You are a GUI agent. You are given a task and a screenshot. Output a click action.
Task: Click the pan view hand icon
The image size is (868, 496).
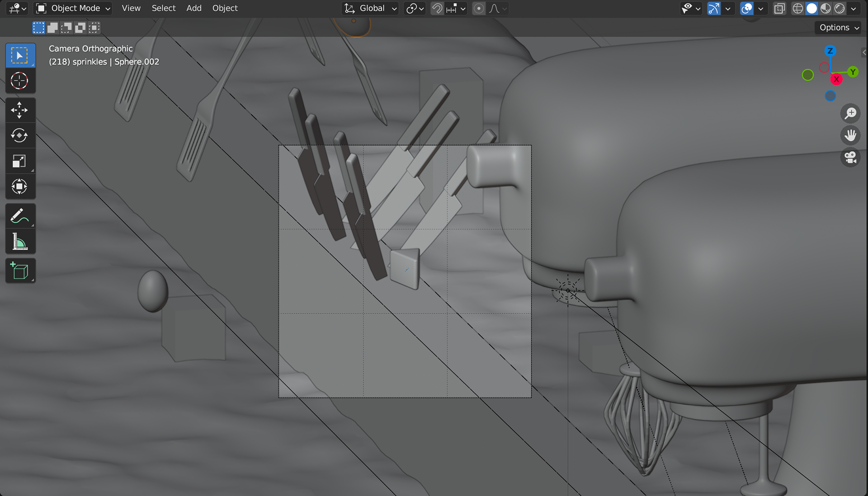[x=850, y=135]
